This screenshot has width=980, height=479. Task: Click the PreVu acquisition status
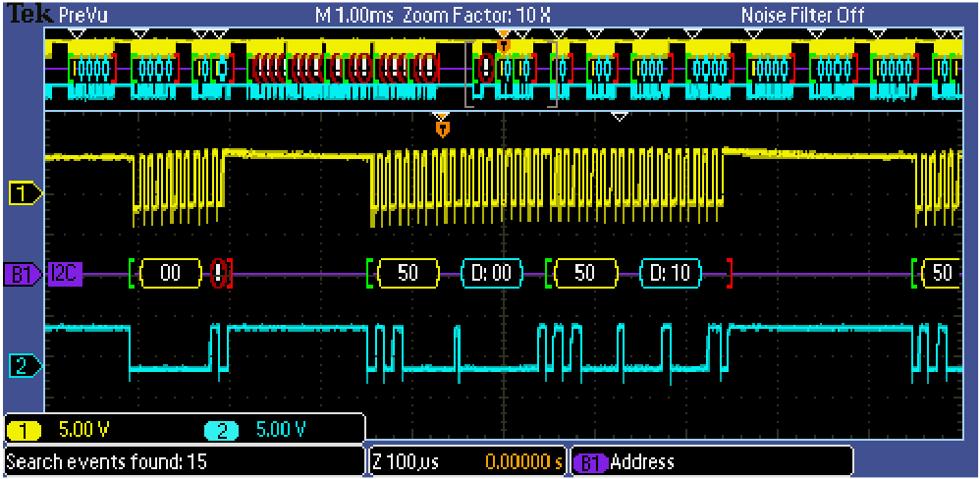[83, 16]
